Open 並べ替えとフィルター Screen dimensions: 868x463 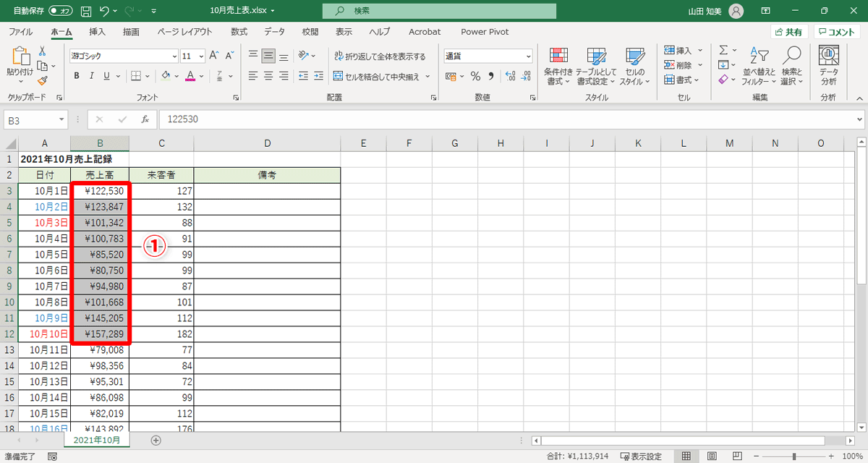click(x=758, y=67)
